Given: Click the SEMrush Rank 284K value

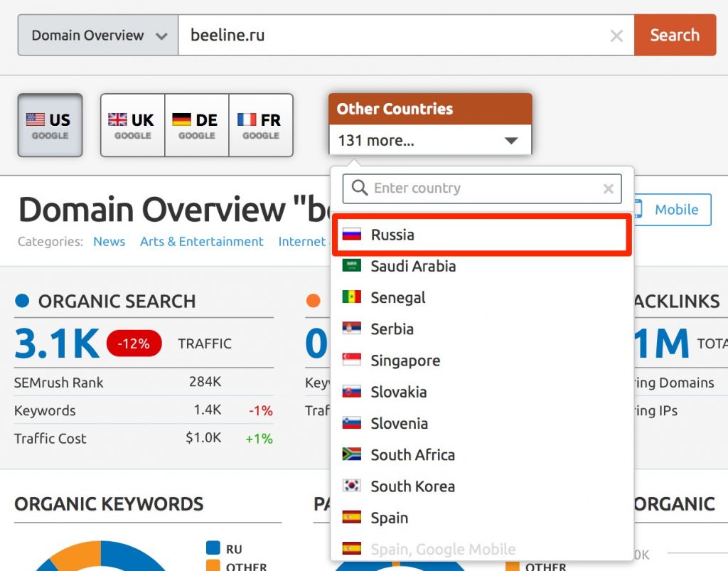Looking at the screenshot, I should [205, 382].
